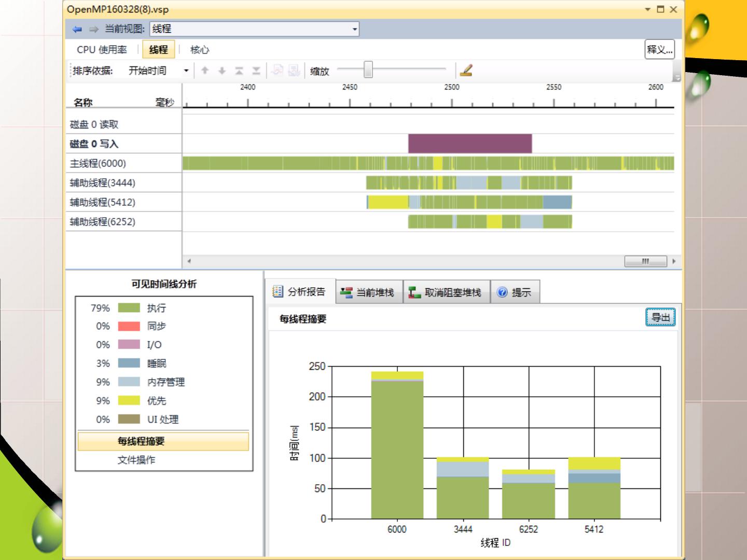This screenshot has height=560, width=747.
Task: Open the 当前视图 dropdown list
Action: point(355,29)
